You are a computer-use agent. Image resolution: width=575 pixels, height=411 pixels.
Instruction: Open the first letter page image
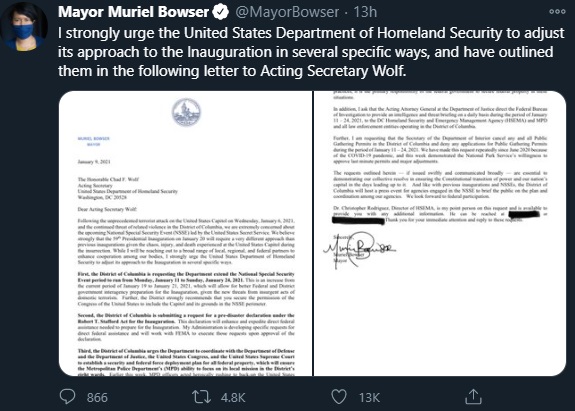coord(186,233)
